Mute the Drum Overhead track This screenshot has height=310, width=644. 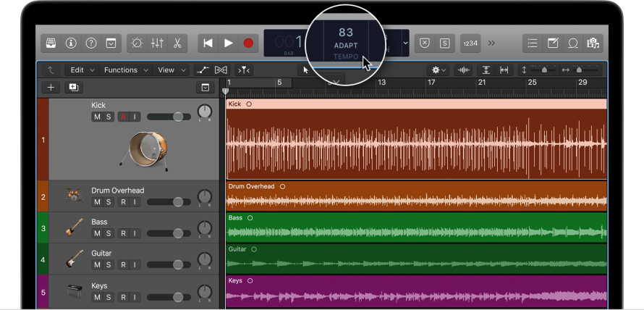[97, 202]
